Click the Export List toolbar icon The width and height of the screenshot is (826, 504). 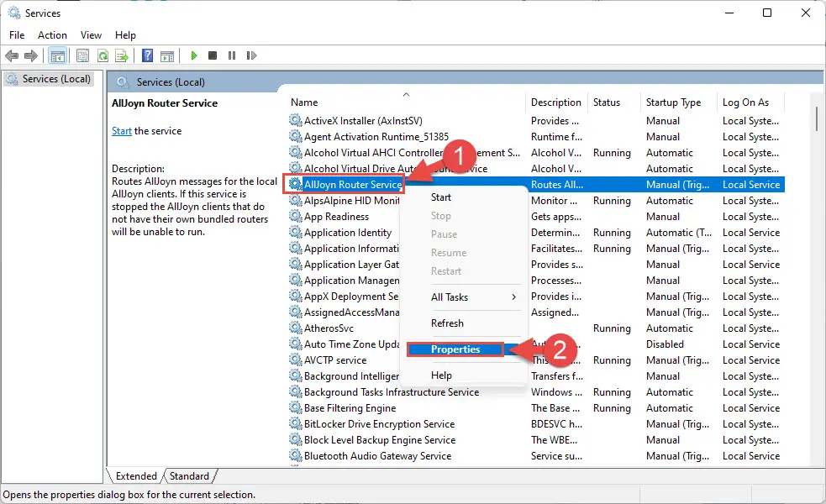[x=122, y=55]
